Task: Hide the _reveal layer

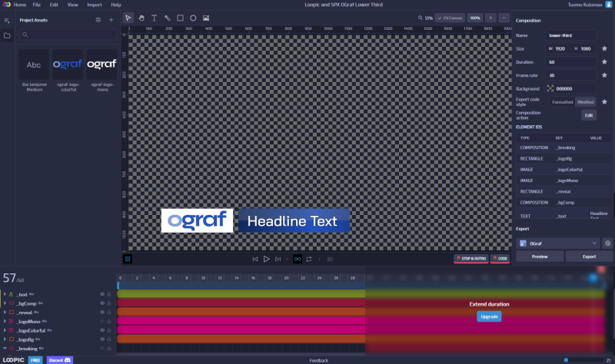Action: [x=102, y=313]
